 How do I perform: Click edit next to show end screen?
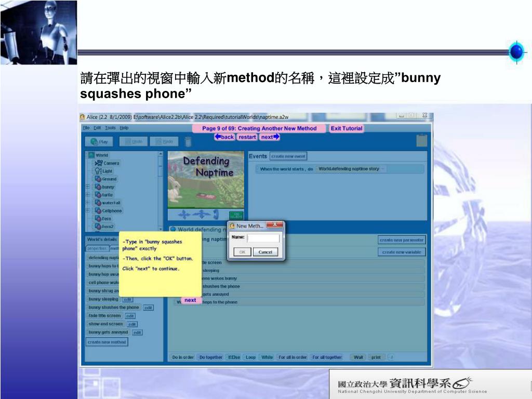point(132,324)
